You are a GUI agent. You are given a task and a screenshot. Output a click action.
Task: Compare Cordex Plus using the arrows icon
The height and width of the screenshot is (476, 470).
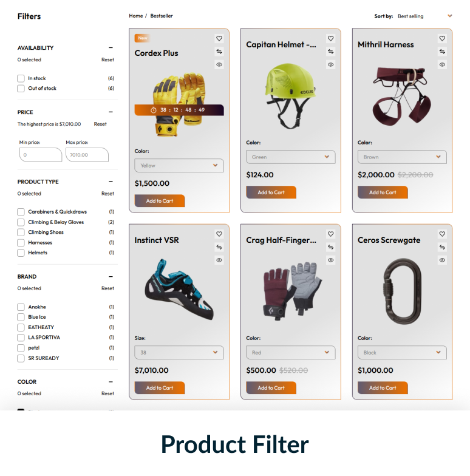click(x=219, y=52)
